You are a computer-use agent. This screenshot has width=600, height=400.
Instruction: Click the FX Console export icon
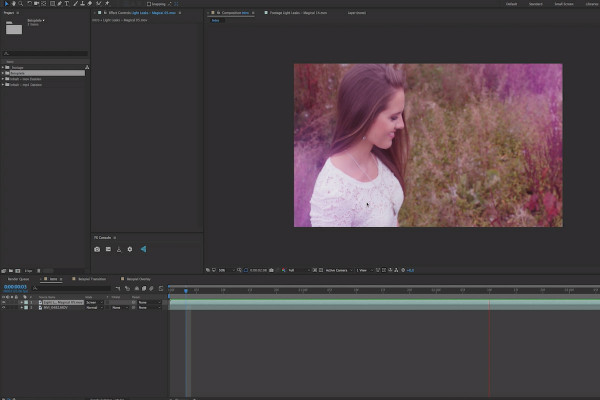click(x=119, y=249)
